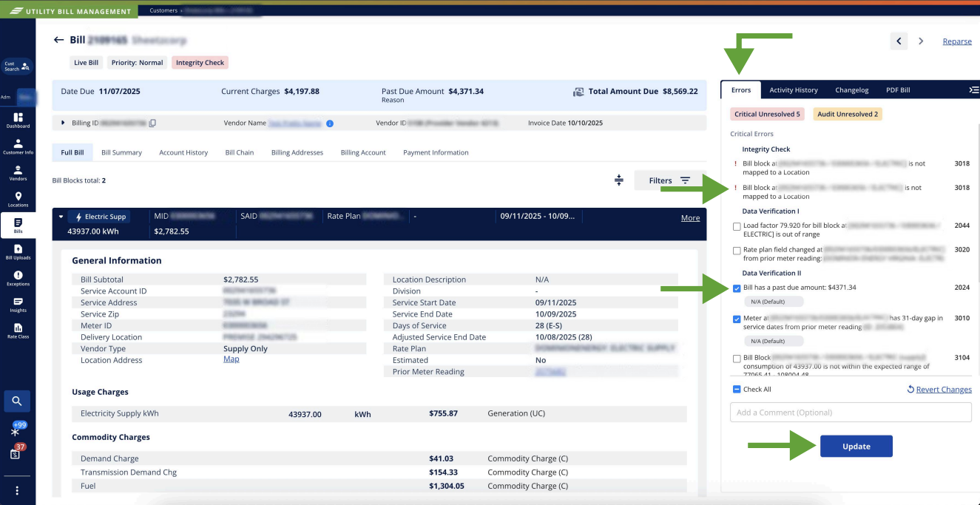Go back using the arrow beside Bill
Viewport: 980px width, 505px height.
click(x=59, y=40)
